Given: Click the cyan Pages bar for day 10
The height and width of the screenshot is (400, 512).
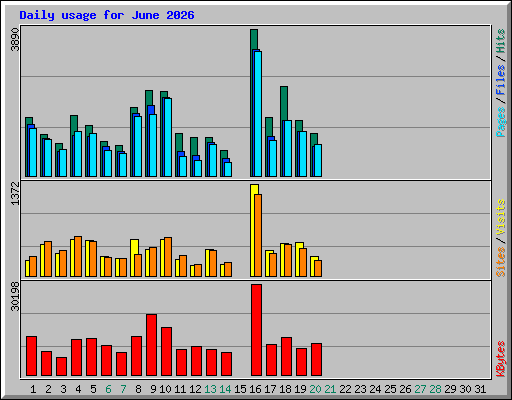Looking at the screenshot, I should pos(168,137).
